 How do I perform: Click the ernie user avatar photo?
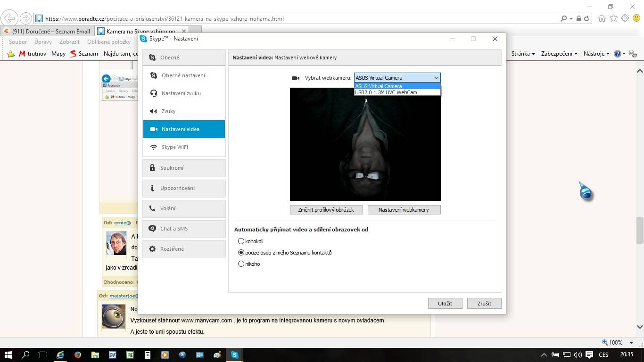click(116, 243)
